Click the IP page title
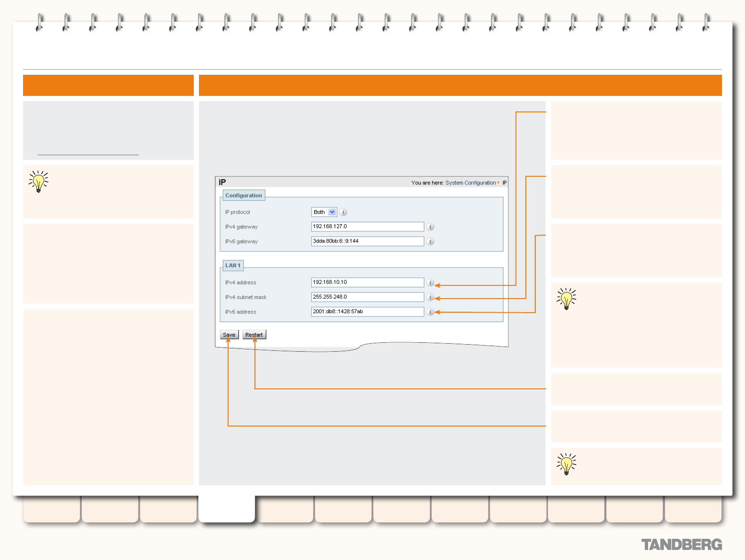The image size is (745, 560). (222, 182)
